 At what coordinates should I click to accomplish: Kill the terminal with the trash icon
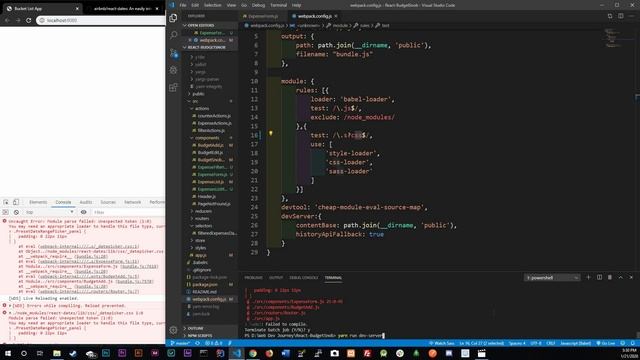click(x=610, y=277)
